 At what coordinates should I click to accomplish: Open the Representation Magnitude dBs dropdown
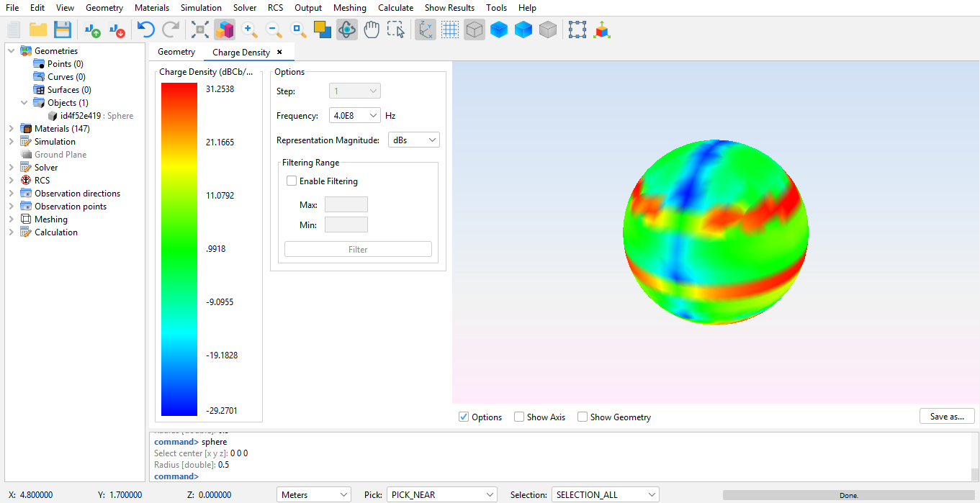(413, 140)
